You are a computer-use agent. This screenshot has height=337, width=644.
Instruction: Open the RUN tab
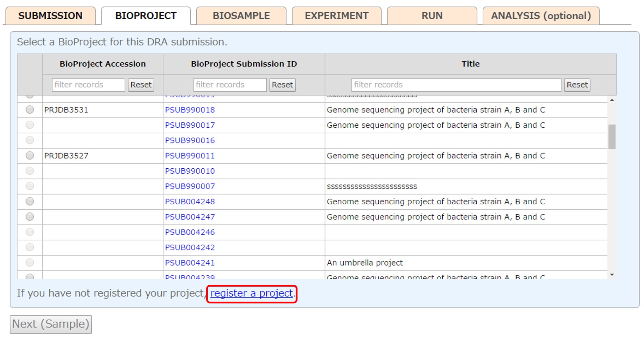pyautogui.click(x=432, y=16)
